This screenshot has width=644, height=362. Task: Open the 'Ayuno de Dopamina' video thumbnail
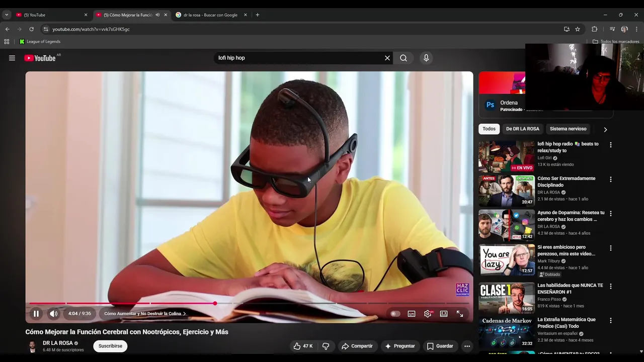507,225
